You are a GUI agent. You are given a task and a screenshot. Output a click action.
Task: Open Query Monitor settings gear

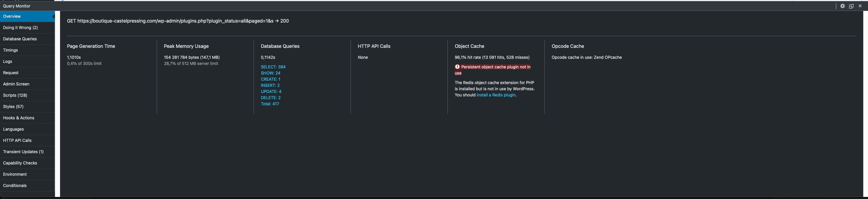(x=842, y=6)
